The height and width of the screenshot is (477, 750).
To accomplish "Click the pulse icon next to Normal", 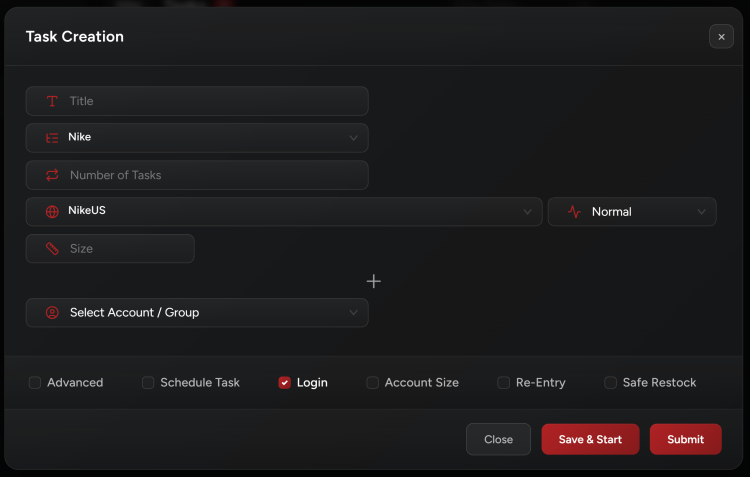I will coord(574,212).
